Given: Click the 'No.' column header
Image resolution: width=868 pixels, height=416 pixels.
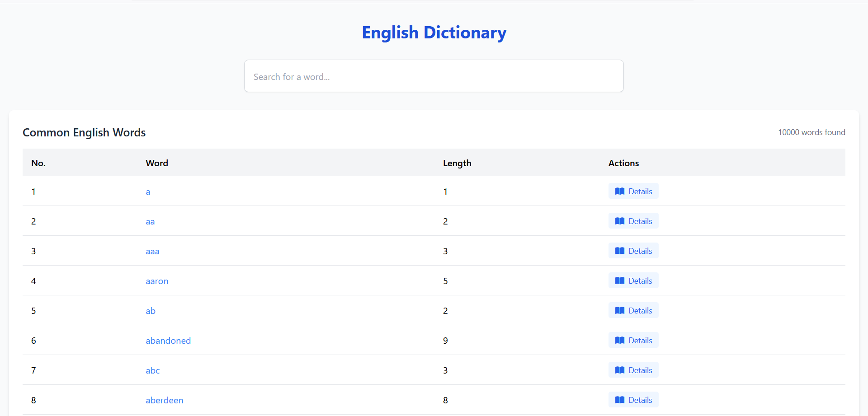Looking at the screenshot, I should tap(38, 163).
